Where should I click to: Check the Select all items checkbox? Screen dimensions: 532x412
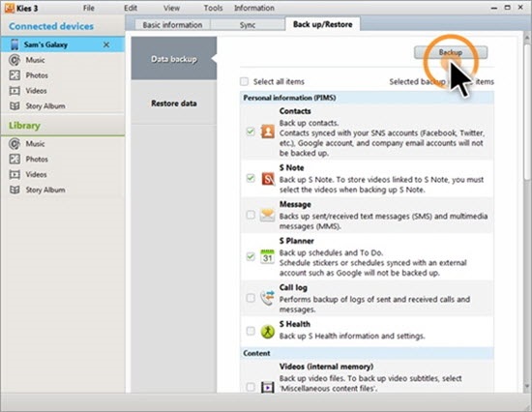click(244, 81)
